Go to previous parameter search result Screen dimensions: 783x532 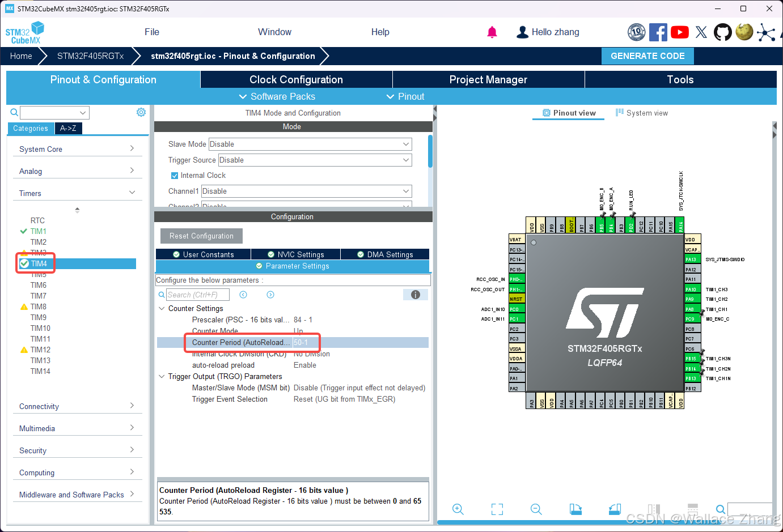tap(243, 295)
